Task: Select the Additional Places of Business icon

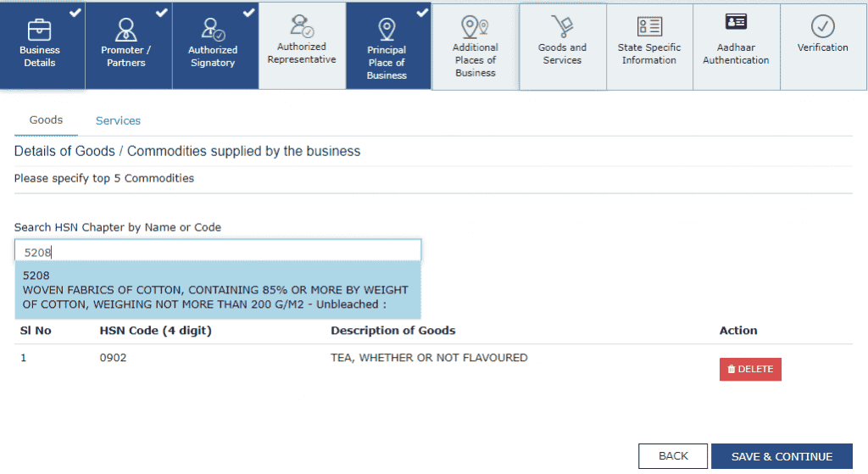Action: (x=475, y=26)
